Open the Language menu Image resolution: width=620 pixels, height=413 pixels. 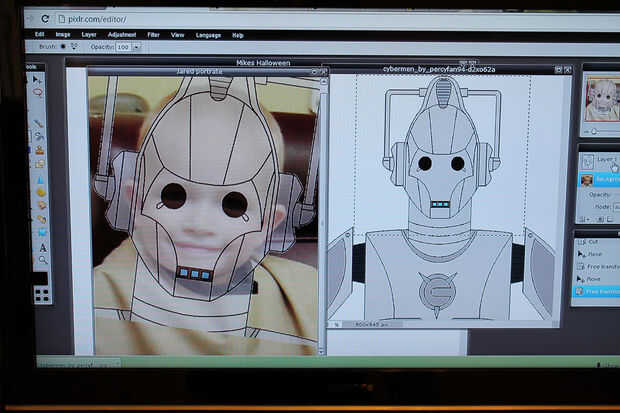click(x=208, y=35)
